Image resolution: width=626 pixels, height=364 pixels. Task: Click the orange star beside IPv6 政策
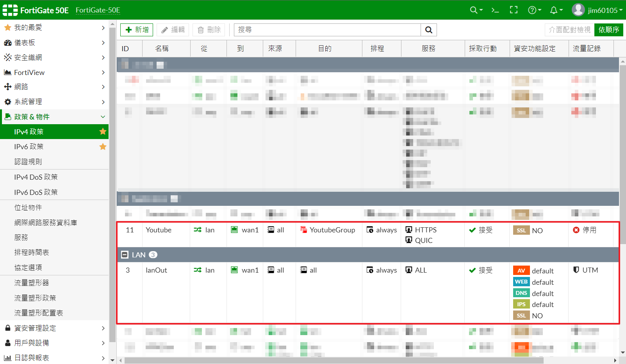click(103, 147)
